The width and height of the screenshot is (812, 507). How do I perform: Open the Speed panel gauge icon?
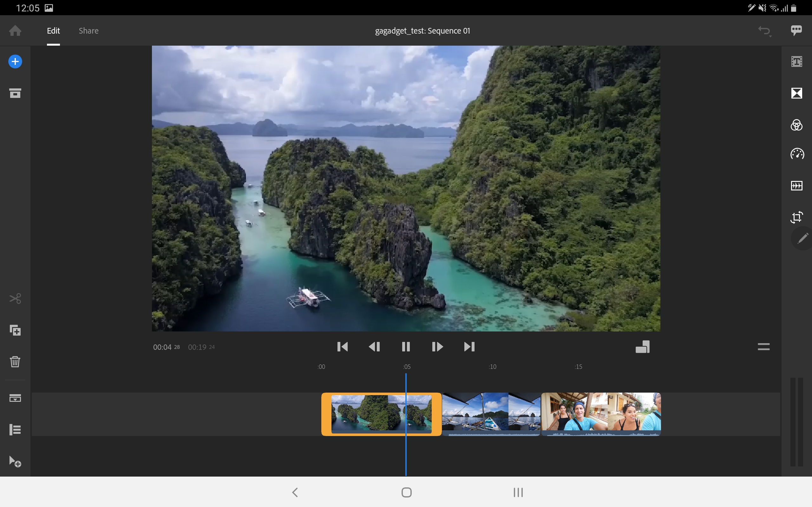(x=796, y=154)
